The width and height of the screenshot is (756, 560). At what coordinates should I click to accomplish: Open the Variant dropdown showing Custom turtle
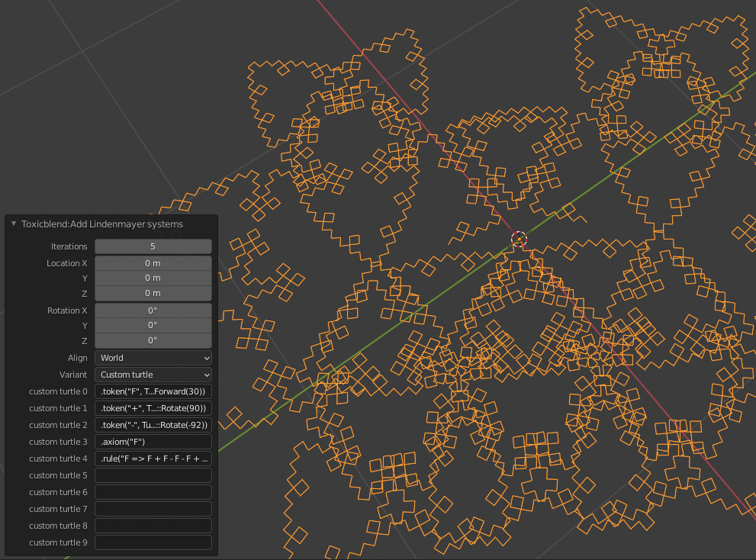click(153, 375)
